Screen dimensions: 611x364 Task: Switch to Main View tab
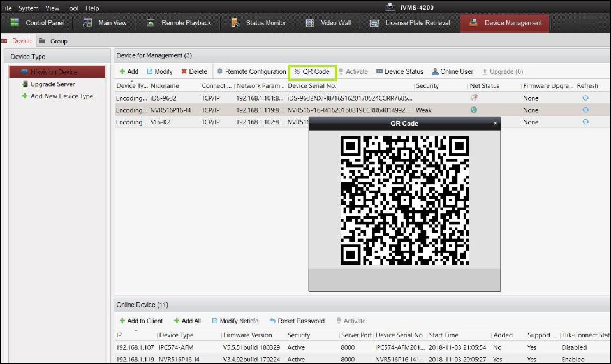click(x=105, y=23)
